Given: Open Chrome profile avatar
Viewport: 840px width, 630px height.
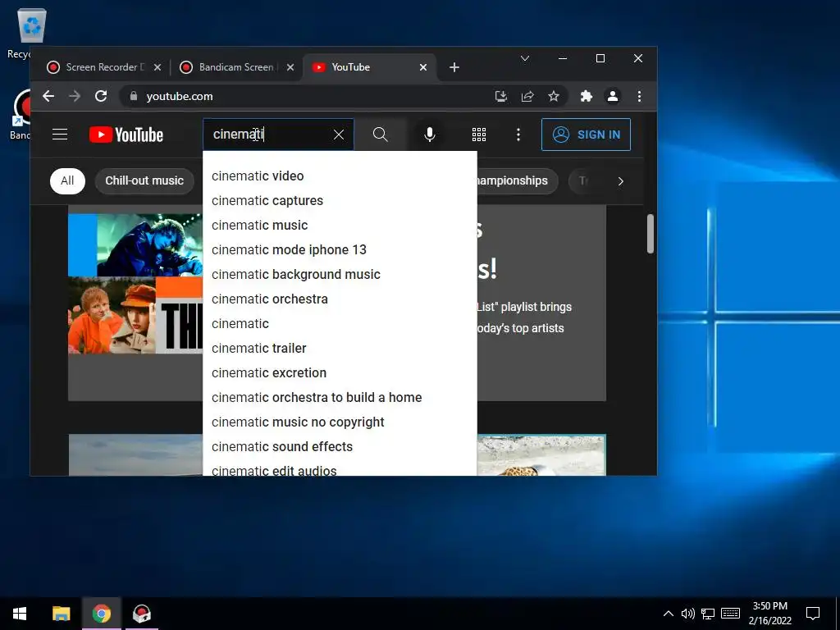Looking at the screenshot, I should pyautogui.click(x=612, y=97).
